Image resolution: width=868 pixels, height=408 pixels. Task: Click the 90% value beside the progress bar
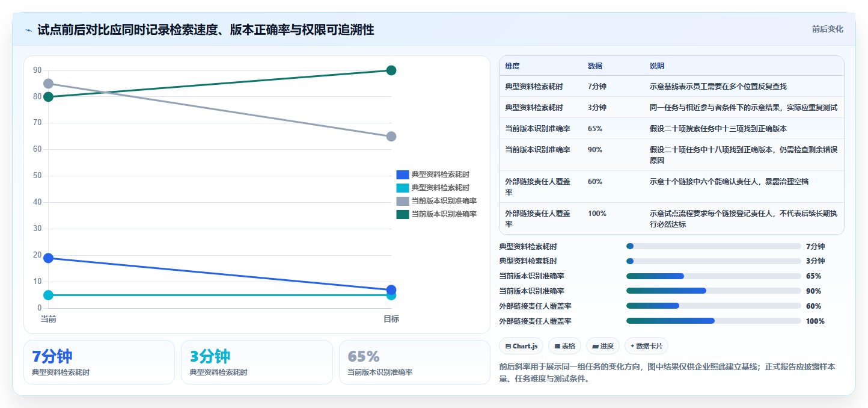click(813, 291)
